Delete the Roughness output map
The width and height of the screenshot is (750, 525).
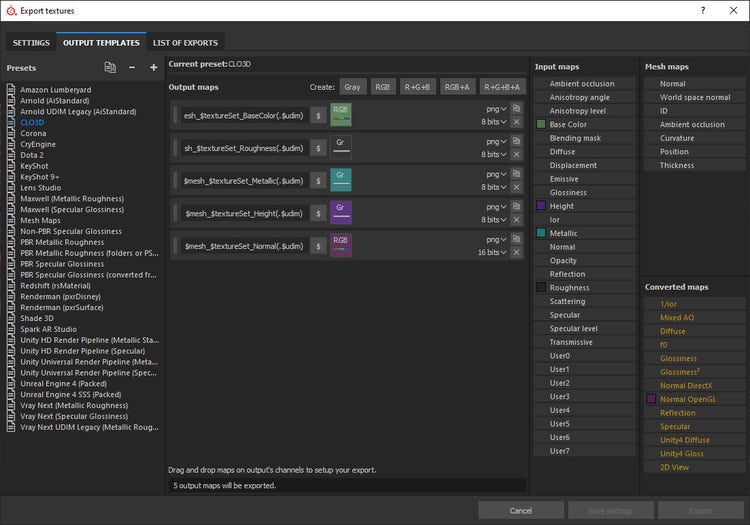516,154
